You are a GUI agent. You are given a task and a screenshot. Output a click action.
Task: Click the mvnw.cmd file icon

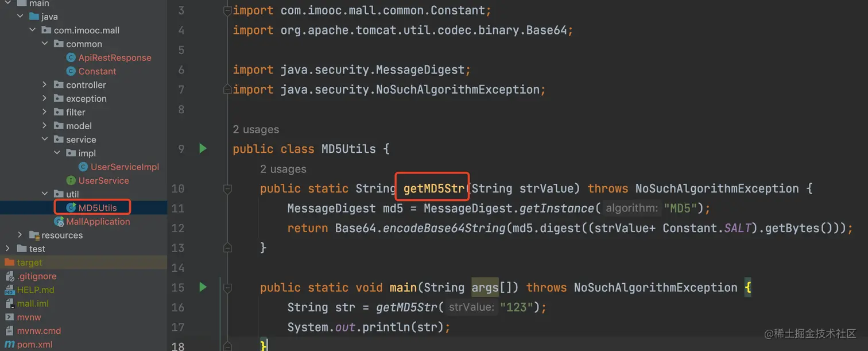9,331
